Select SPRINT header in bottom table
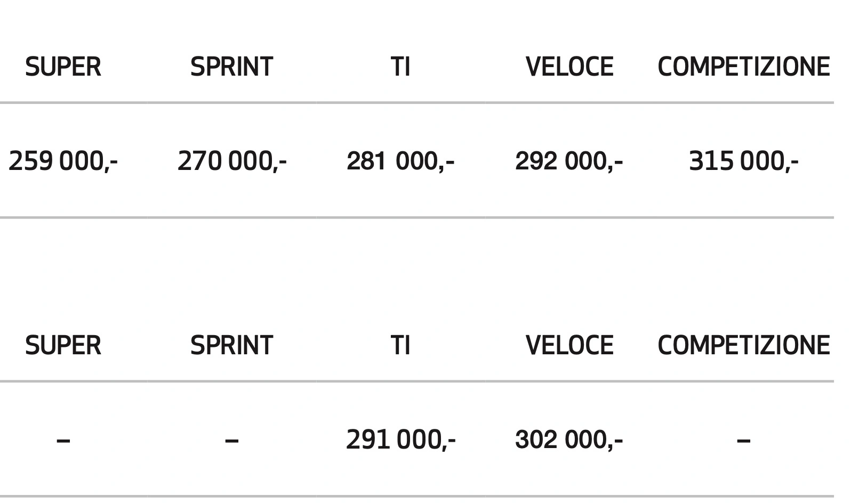Screen dimensions: 851x504 click(231, 346)
